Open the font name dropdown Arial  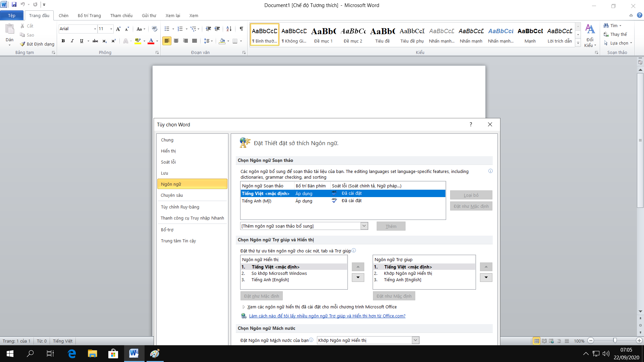pyautogui.click(x=95, y=29)
